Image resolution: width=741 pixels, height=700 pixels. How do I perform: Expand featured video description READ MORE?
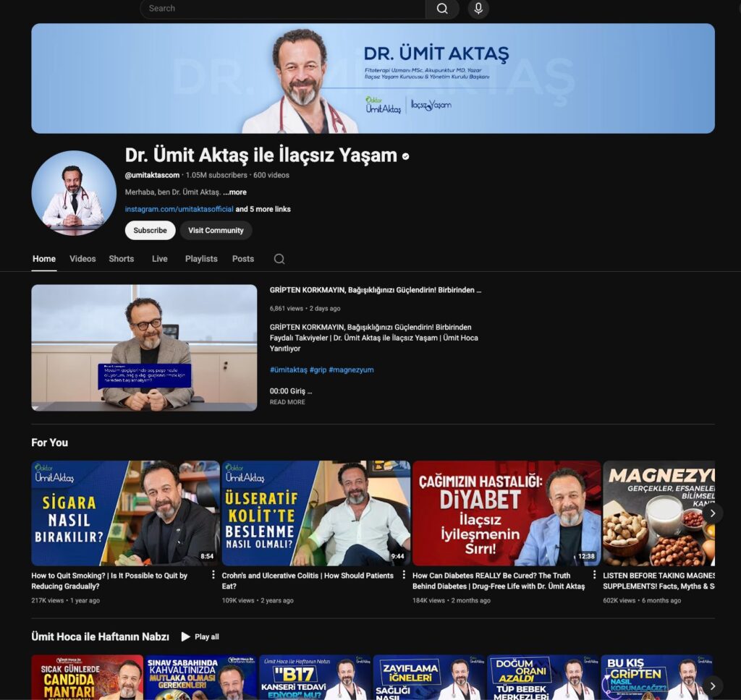tap(287, 402)
